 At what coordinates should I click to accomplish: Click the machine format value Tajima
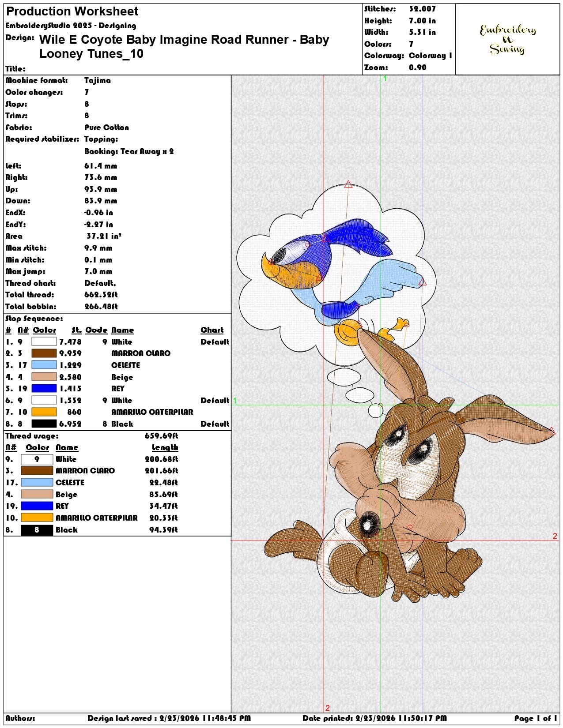[98, 80]
